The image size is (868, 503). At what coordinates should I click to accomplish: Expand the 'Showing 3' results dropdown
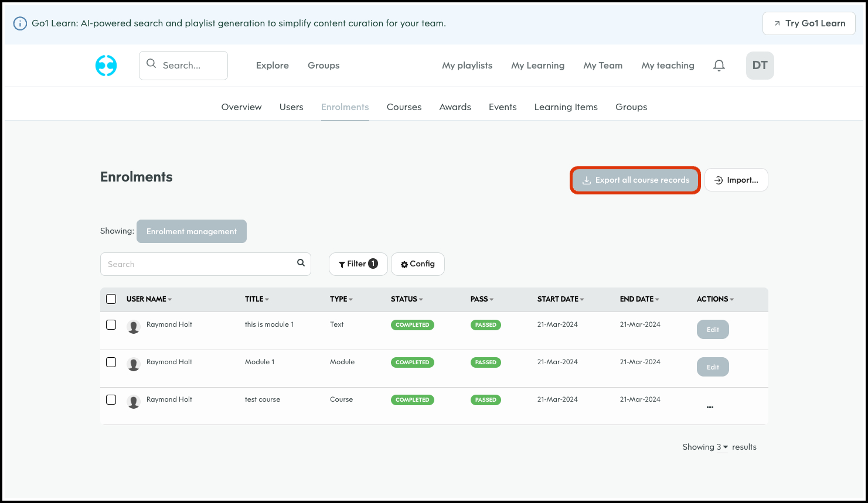coord(721,447)
